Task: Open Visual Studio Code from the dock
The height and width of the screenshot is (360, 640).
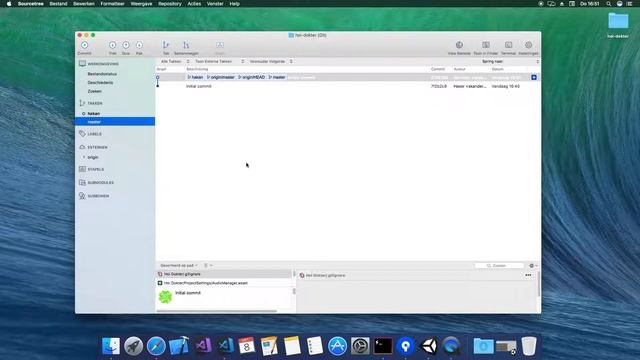Action: pyautogui.click(x=225, y=346)
